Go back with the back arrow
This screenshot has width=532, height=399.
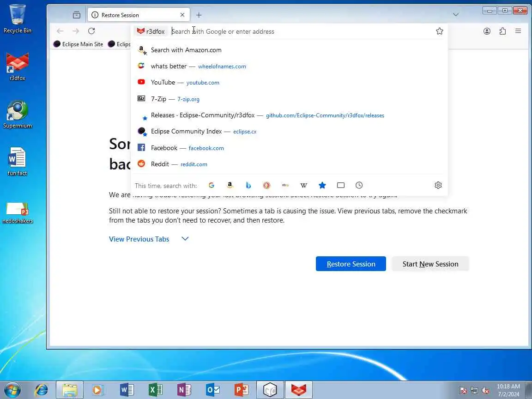(x=60, y=31)
